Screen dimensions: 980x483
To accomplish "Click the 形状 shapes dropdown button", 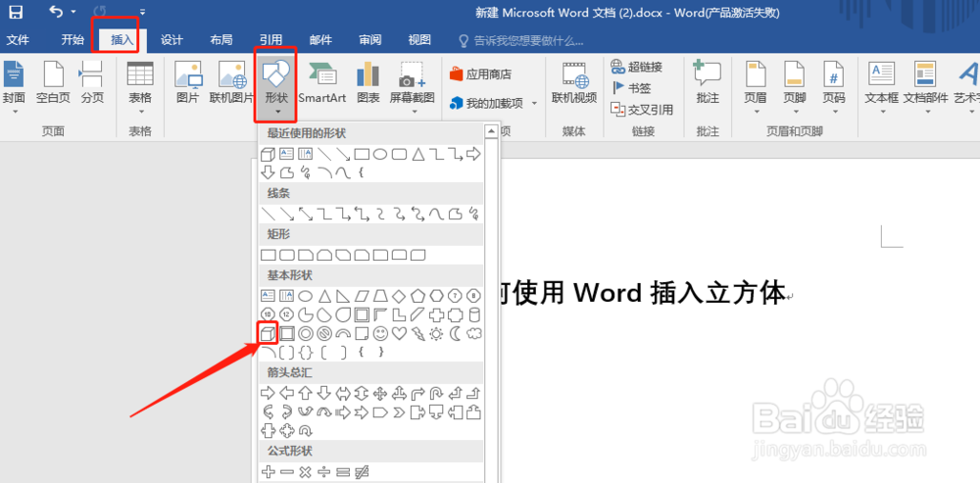I will point(275,87).
